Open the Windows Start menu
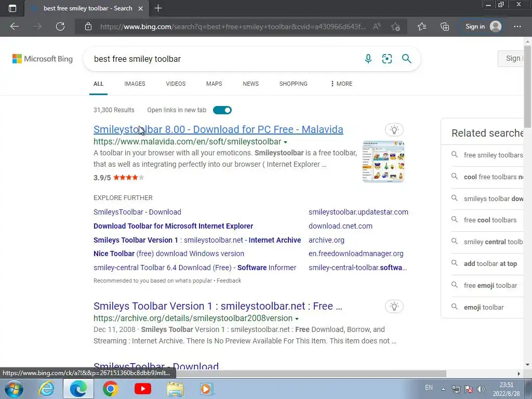 coord(14,389)
